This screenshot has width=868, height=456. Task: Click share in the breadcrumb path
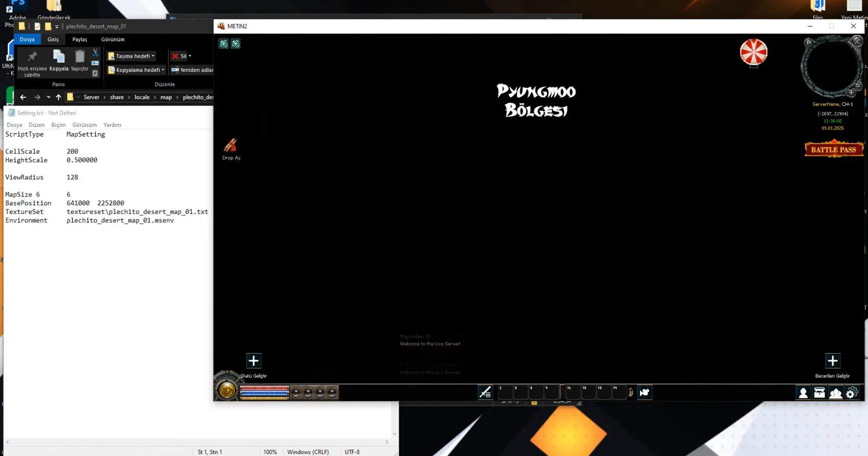117,97
